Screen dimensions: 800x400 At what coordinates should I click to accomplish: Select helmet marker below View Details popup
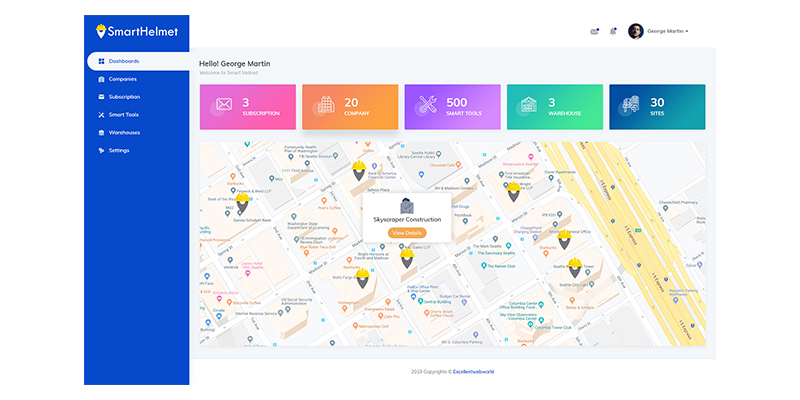point(407,259)
